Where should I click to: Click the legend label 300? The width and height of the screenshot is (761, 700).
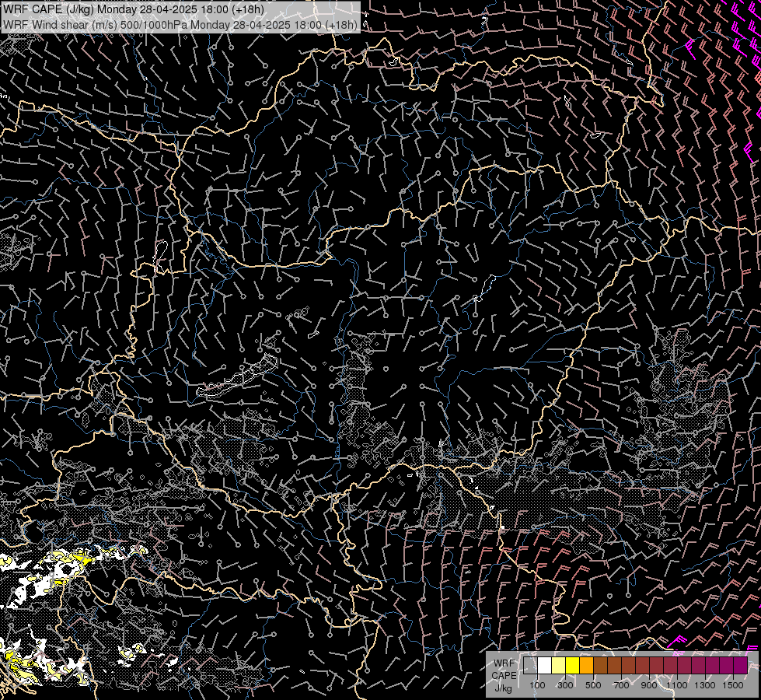coord(565,685)
